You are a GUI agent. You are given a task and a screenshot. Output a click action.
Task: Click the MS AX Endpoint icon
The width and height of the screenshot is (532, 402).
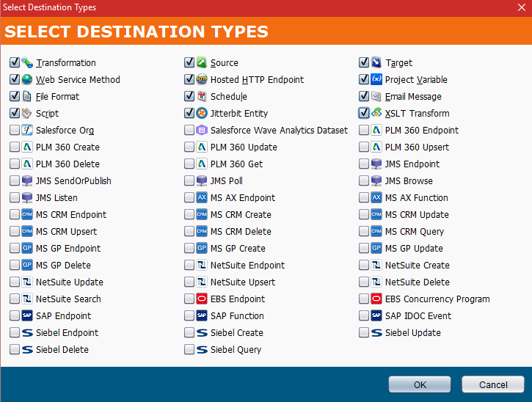202,198
